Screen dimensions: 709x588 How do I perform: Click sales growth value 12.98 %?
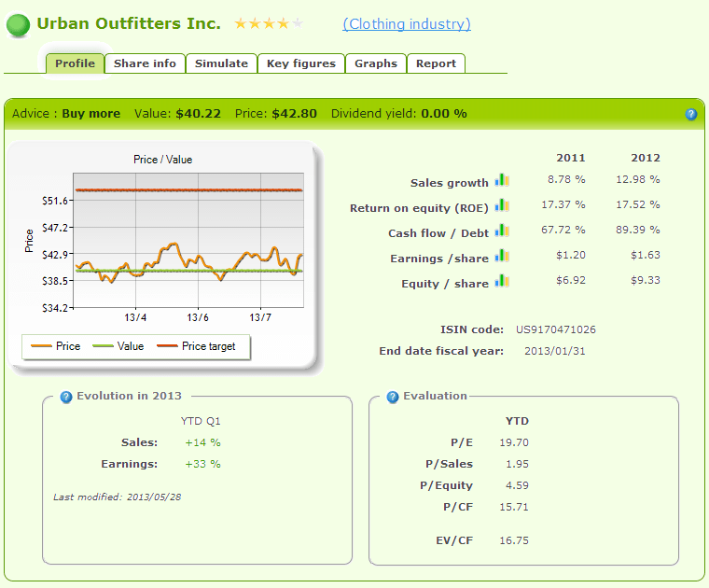tap(637, 179)
